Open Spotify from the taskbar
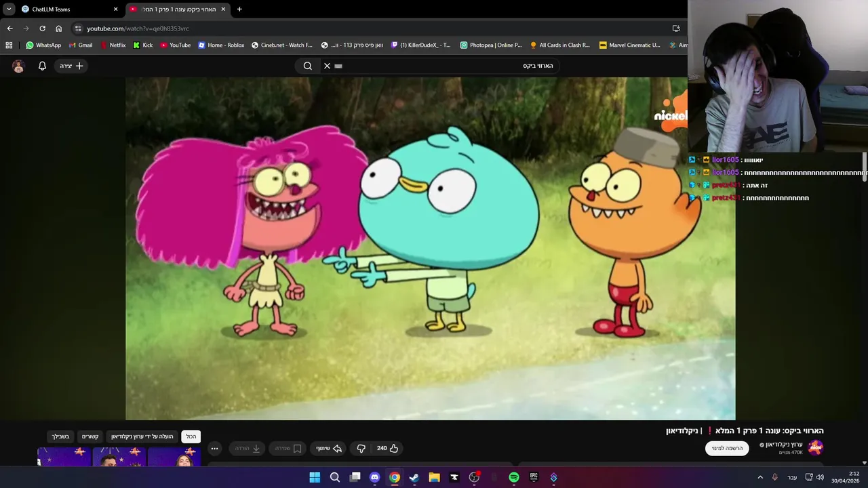 pyautogui.click(x=514, y=477)
